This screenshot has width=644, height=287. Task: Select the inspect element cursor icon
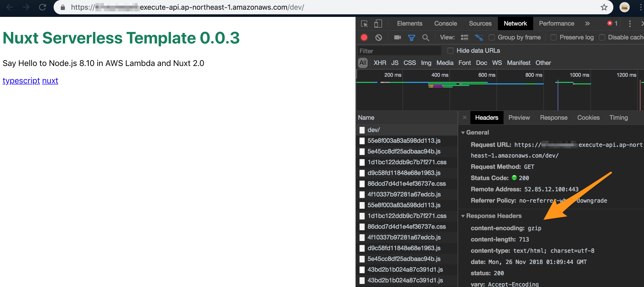pos(364,24)
